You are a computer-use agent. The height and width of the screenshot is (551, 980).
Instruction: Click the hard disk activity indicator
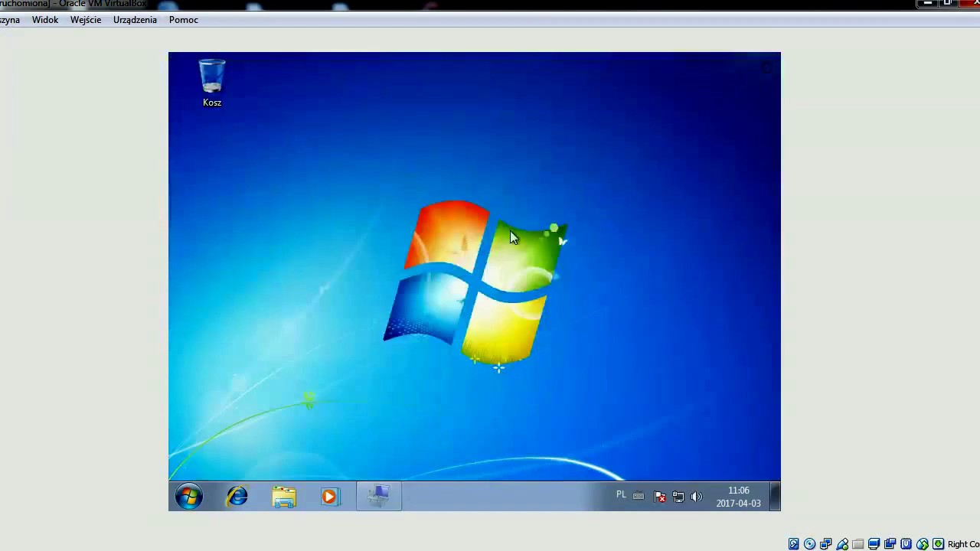[x=794, y=544]
